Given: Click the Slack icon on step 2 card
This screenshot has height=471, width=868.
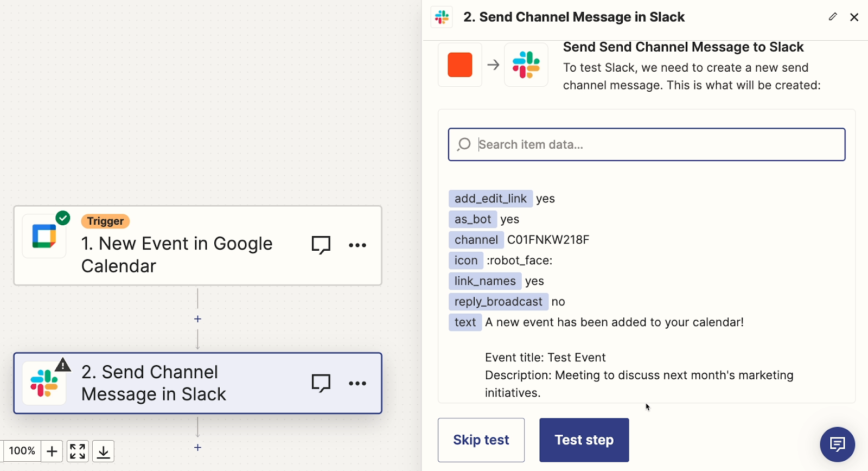Looking at the screenshot, I should [x=44, y=383].
